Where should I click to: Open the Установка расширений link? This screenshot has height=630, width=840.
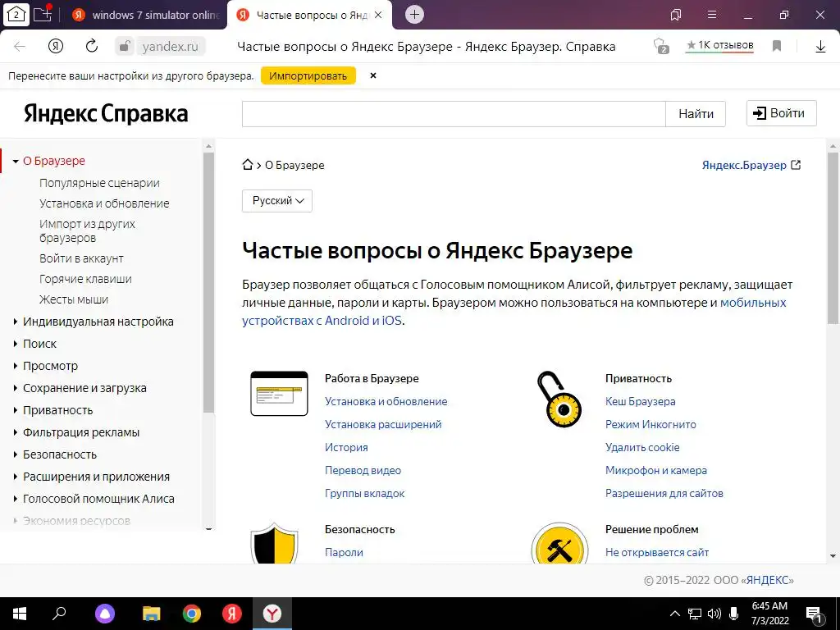tap(383, 424)
